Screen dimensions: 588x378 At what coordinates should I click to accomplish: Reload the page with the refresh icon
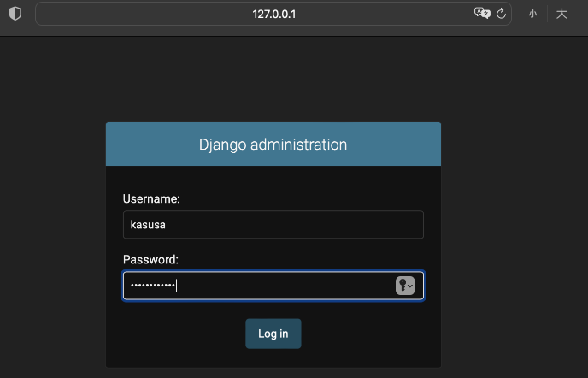[502, 14]
